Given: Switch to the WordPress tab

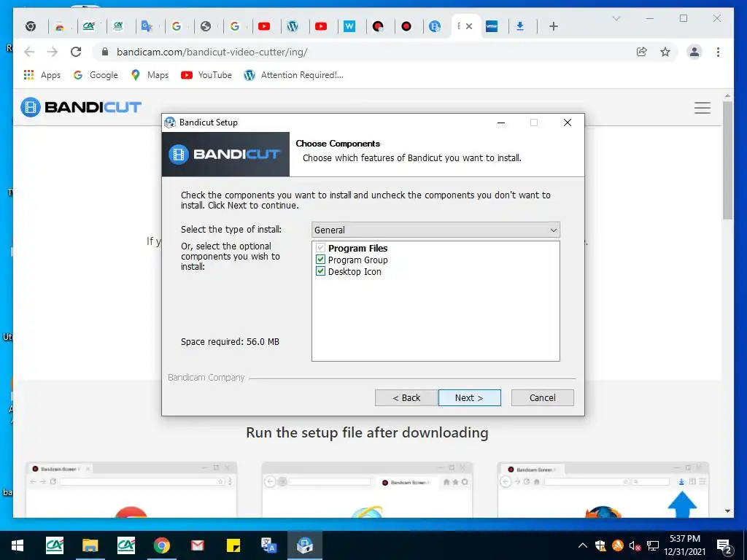Looking at the screenshot, I should tap(293, 26).
